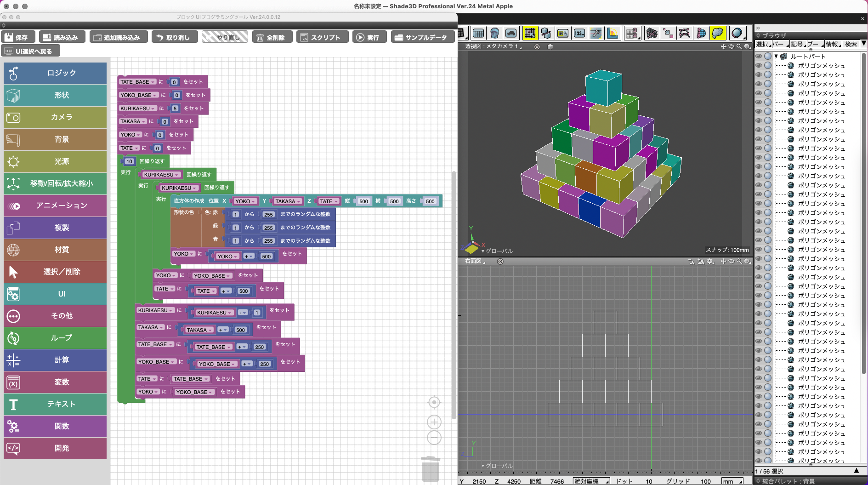Click the yellow-highlighted cloud-shaped toolbar icon

717,33
